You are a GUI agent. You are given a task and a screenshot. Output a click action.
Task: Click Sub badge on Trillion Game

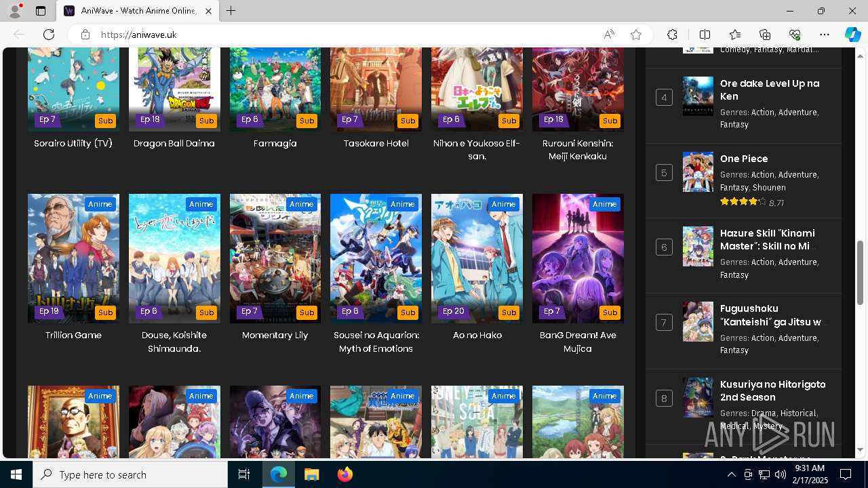[105, 312]
